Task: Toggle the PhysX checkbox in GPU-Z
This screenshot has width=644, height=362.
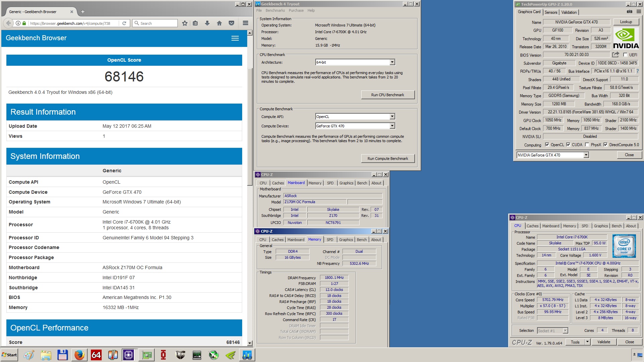Action: [x=587, y=145]
